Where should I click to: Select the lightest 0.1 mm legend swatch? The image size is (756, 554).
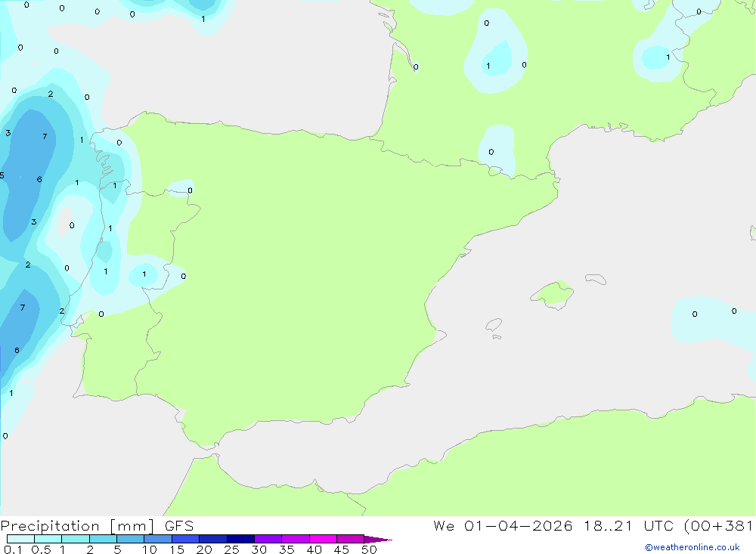tap(20, 539)
